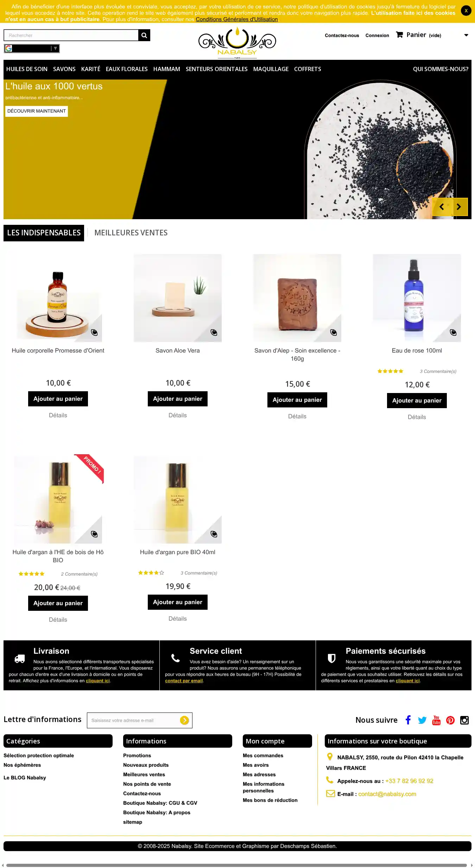Open the Hammam menu category

coord(166,69)
